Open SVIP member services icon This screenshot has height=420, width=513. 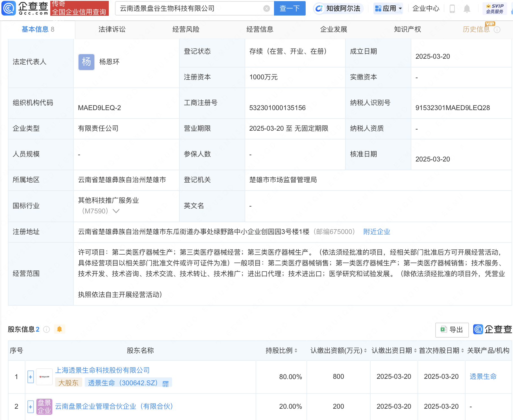click(494, 8)
